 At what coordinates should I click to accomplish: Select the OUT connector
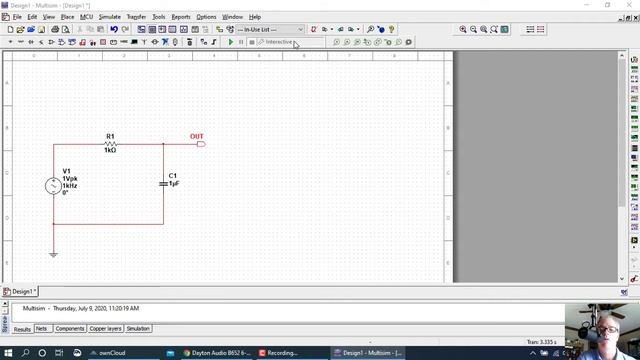pos(201,144)
